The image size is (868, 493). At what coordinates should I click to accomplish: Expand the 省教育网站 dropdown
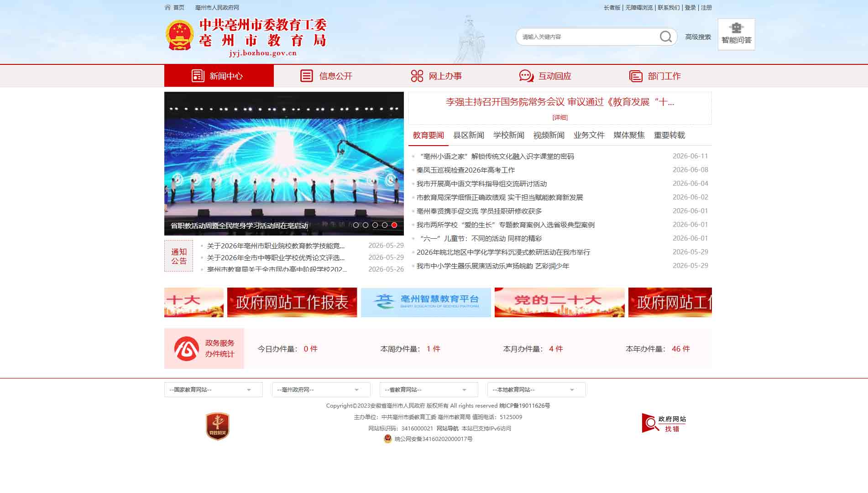point(429,389)
